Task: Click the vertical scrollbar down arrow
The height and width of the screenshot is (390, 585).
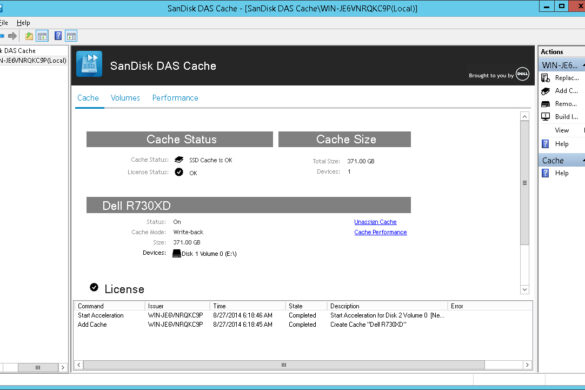Action: (x=525, y=290)
